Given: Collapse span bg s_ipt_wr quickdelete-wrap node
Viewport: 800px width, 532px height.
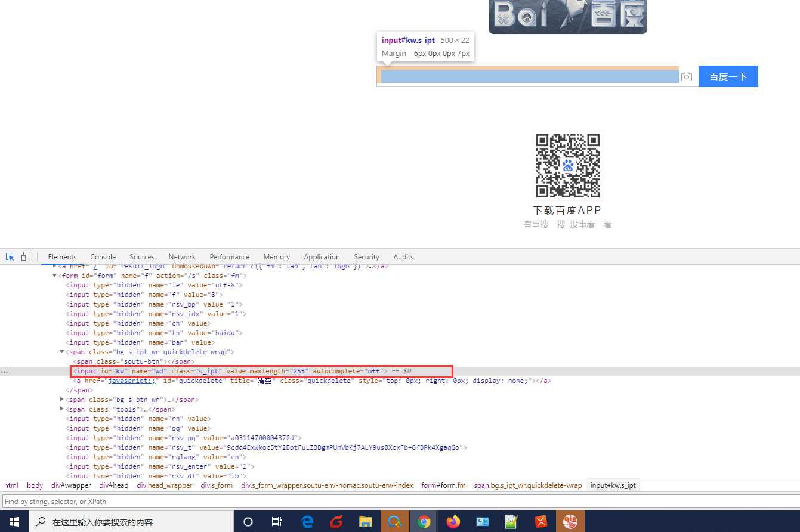Looking at the screenshot, I should point(61,352).
